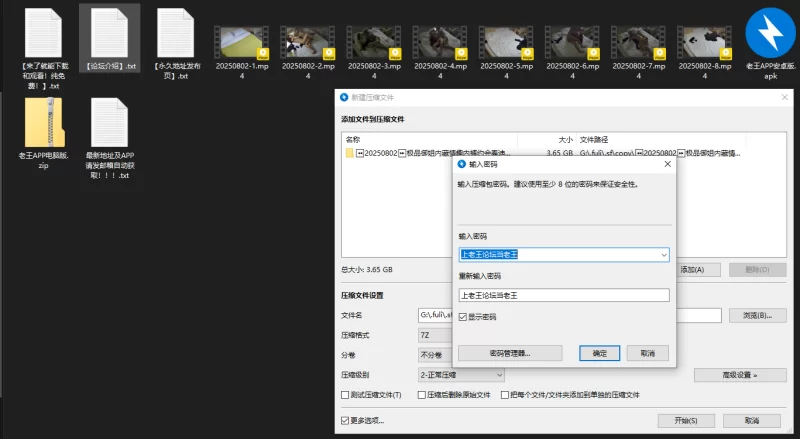Uncheck the 更多选项 checkbox

(x=346, y=420)
